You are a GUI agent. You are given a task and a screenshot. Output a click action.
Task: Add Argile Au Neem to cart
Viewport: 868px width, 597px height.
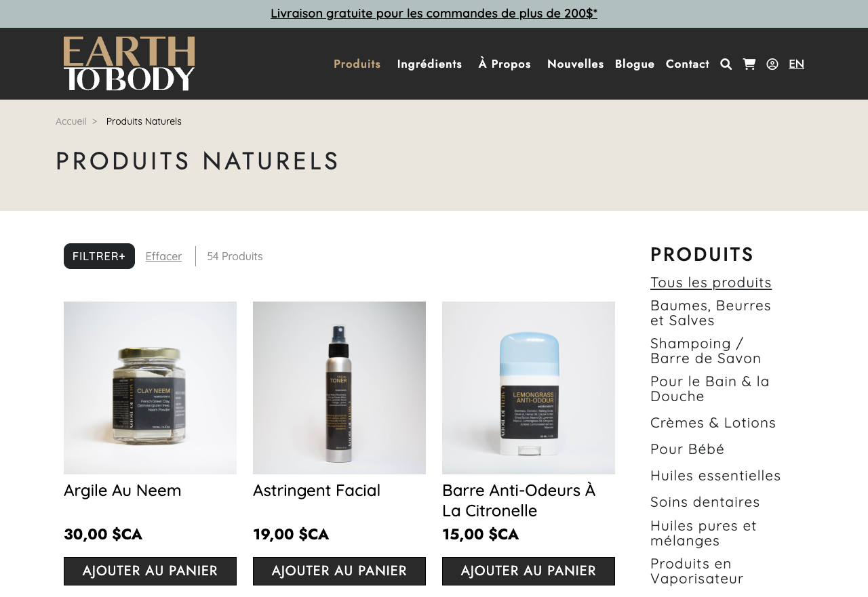click(150, 571)
